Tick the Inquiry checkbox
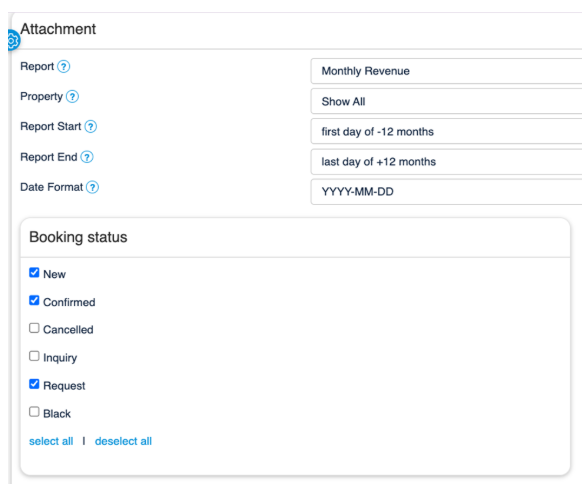Image resolution: width=587 pixels, height=491 pixels. [34, 356]
